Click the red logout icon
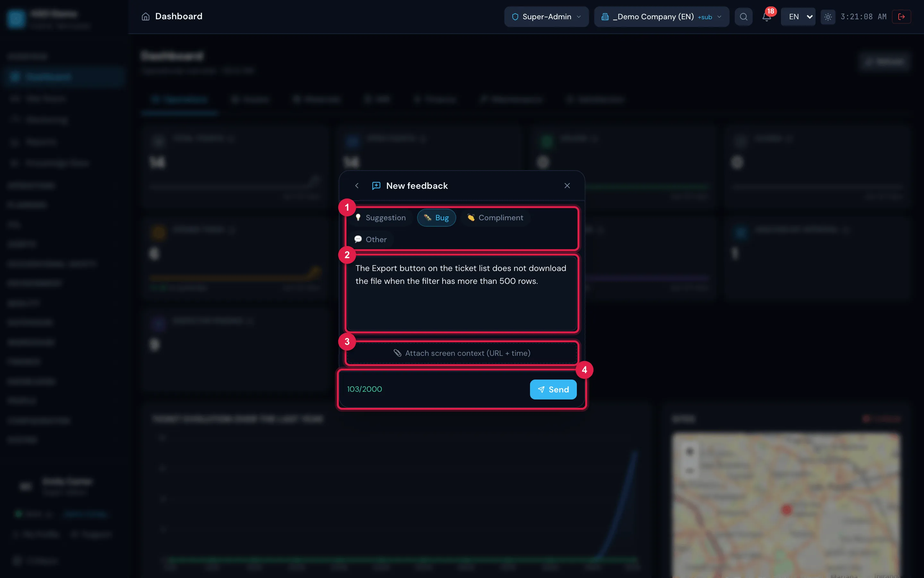Image resolution: width=924 pixels, height=578 pixels. 901,17
